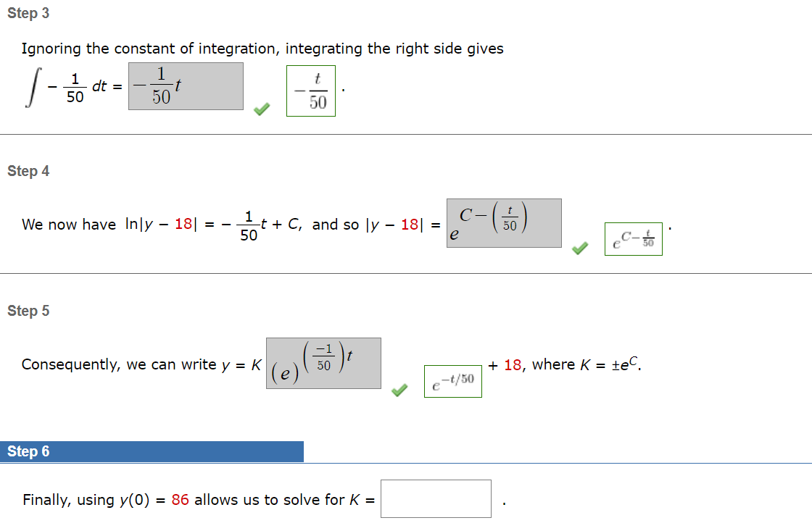Click the green checkmark beside the integration answer
This screenshot has width=812, height=531.
coord(261,109)
